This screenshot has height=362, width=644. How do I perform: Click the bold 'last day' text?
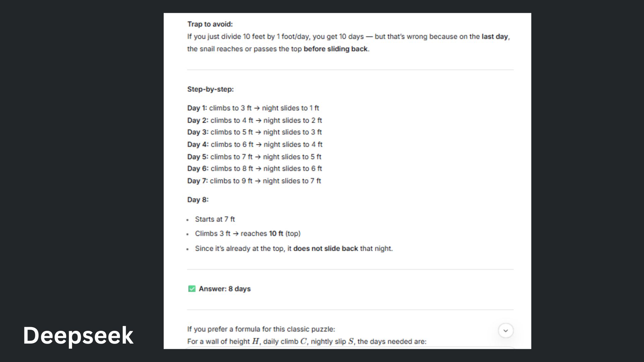[x=495, y=37]
